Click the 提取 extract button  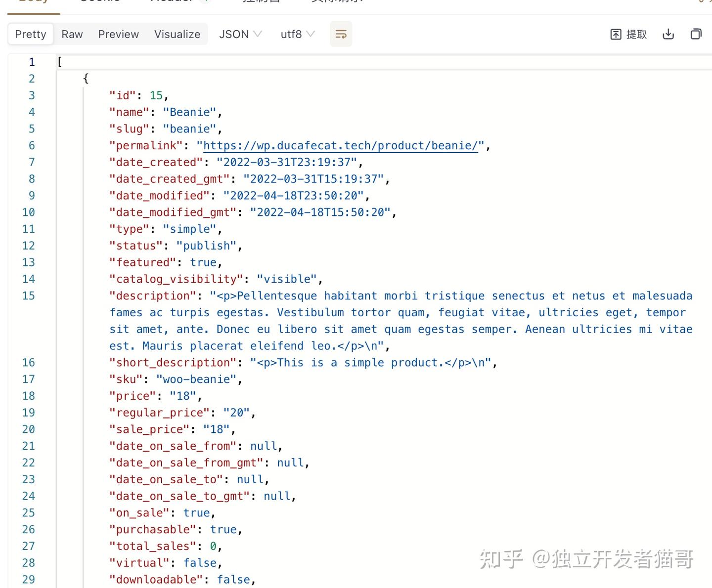(628, 34)
